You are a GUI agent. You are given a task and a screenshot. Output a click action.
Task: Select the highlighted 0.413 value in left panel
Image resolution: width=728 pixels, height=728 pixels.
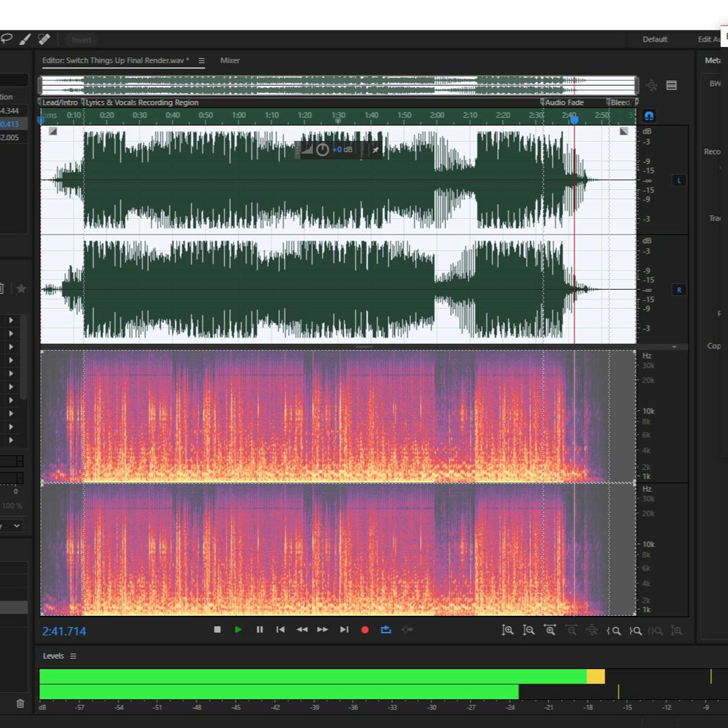[x=9, y=124]
